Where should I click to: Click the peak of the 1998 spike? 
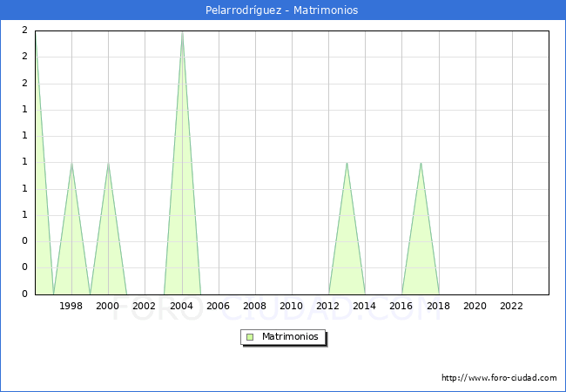71,163
